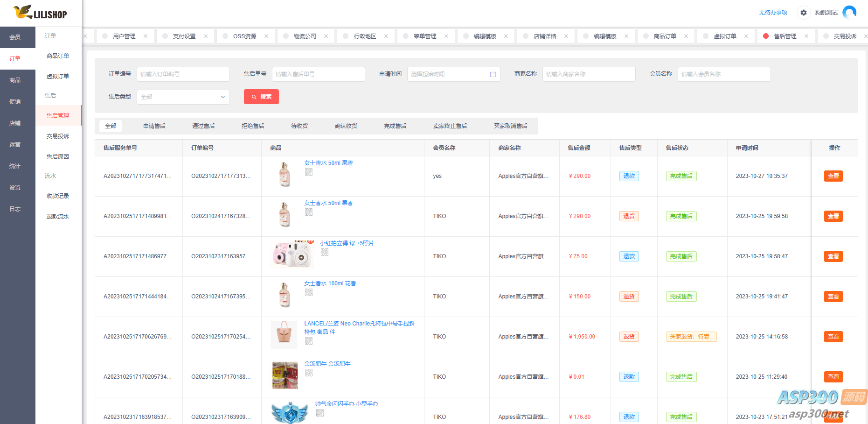Click the 买家退货，待卖 status tag
The width and height of the screenshot is (868, 424).
pyautogui.click(x=691, y=337)
